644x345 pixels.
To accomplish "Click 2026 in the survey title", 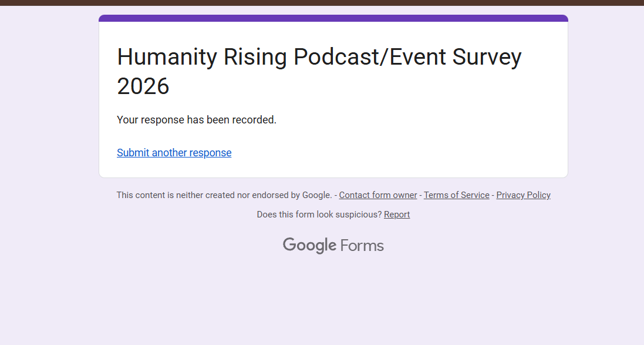I will pos(143,86).
